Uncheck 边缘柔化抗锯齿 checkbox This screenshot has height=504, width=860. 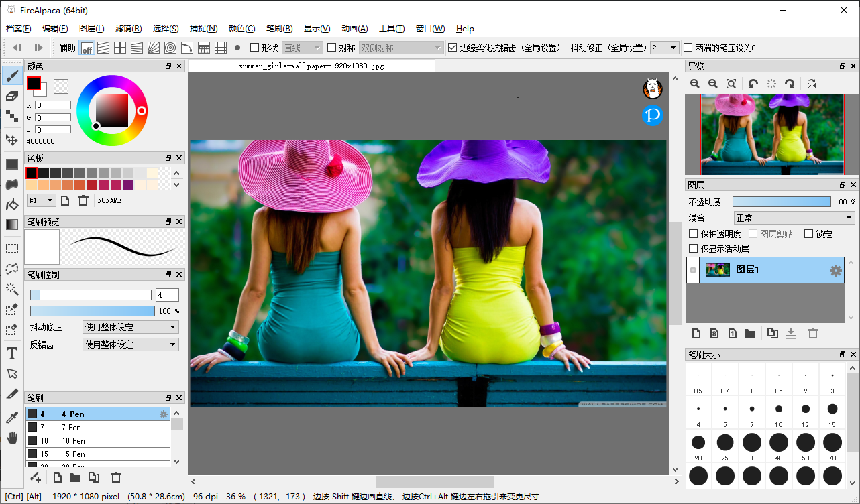[452, 48]
